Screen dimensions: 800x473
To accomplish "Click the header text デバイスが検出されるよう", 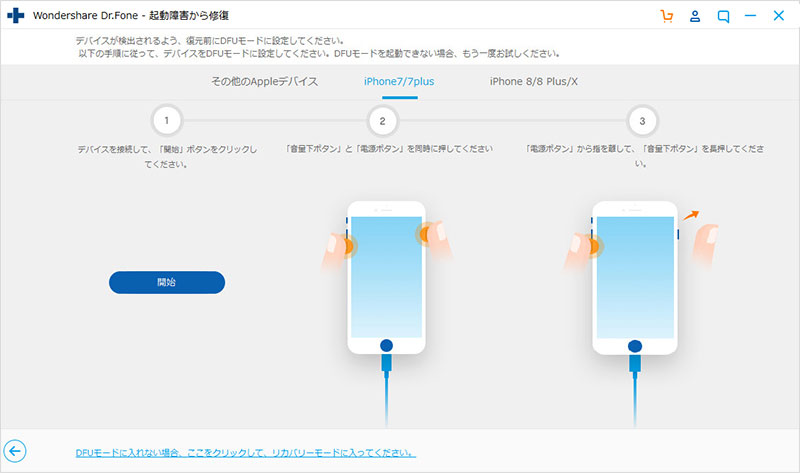I will coord(210,41).
